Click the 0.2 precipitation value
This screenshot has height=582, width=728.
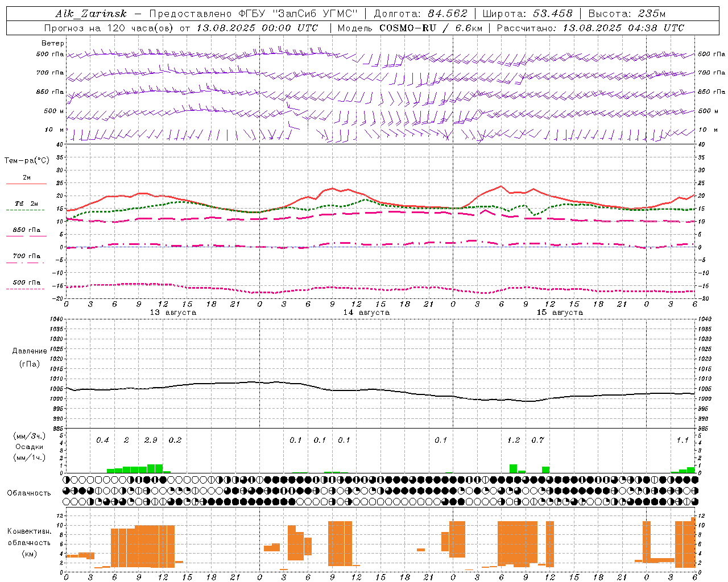point(175,440)
